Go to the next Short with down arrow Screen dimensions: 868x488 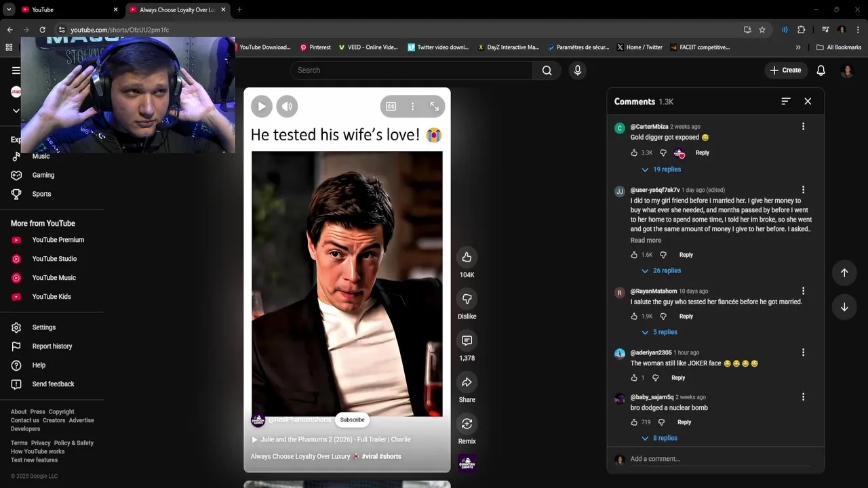(844, 307)
